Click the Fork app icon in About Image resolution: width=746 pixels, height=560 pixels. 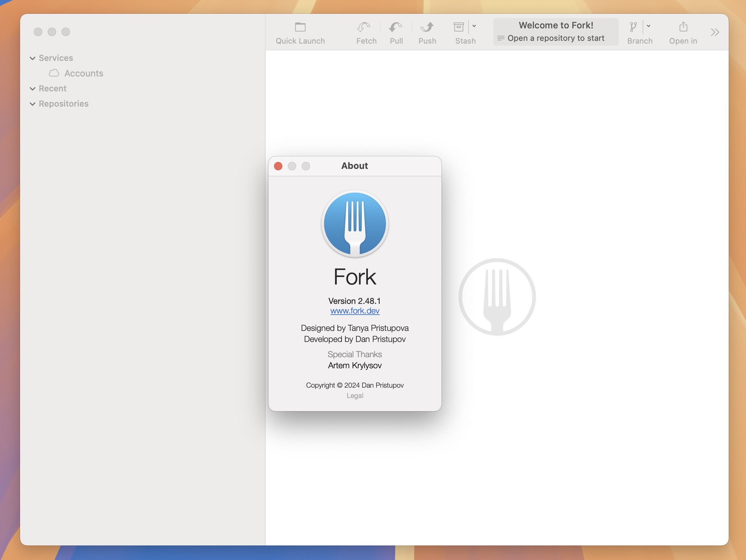tap(354, 224)
